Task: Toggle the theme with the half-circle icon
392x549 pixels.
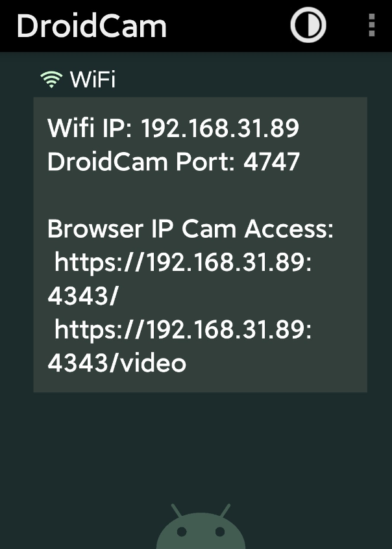Action: pos(308,26)
